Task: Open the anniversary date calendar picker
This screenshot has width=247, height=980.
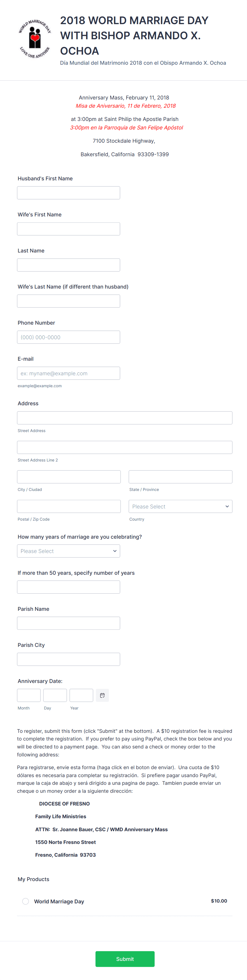Action: (x=102, y=695)
